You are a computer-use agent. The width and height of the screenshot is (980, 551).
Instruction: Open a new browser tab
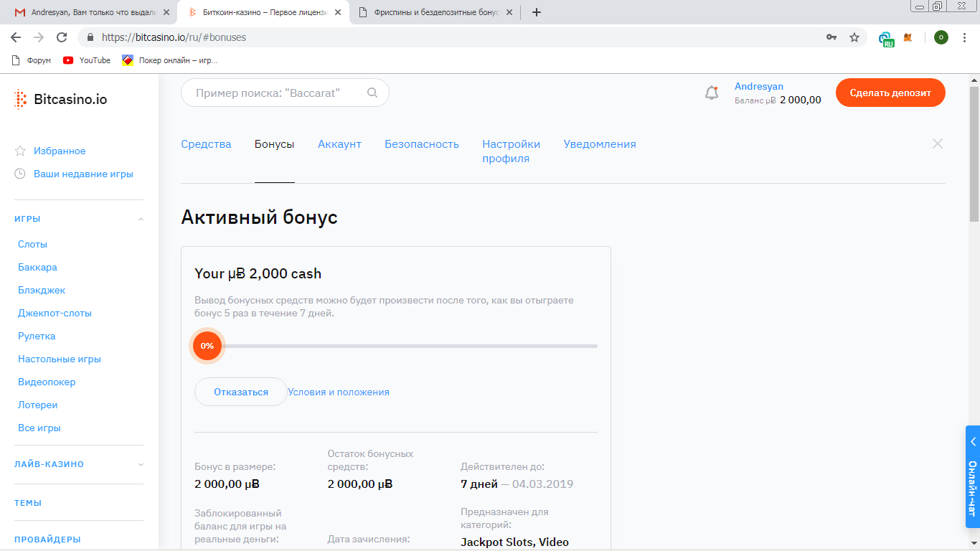(x=536, y=12)
